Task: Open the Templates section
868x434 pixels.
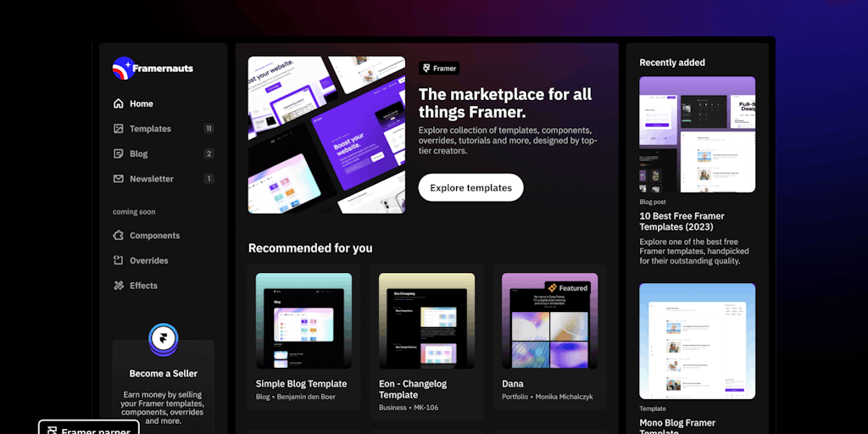Action: (164, 129)
